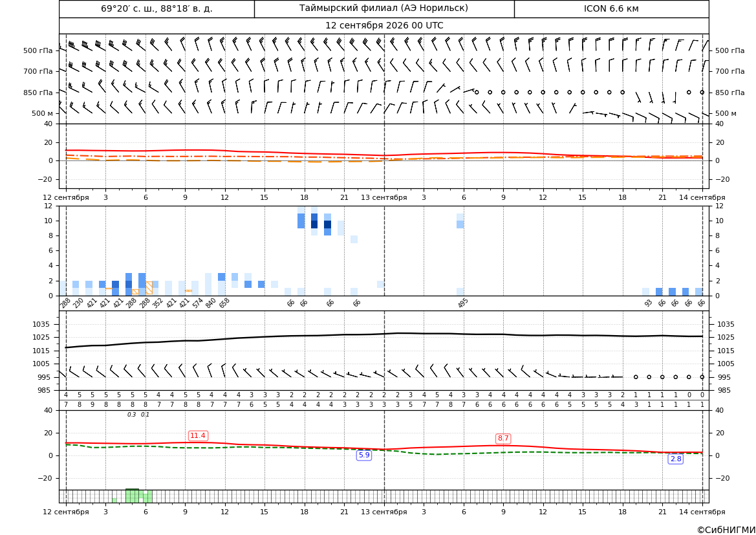Click the red 11.4 maximum temperature label
This screenshot has height=535, width=756.
click(198, 435)
